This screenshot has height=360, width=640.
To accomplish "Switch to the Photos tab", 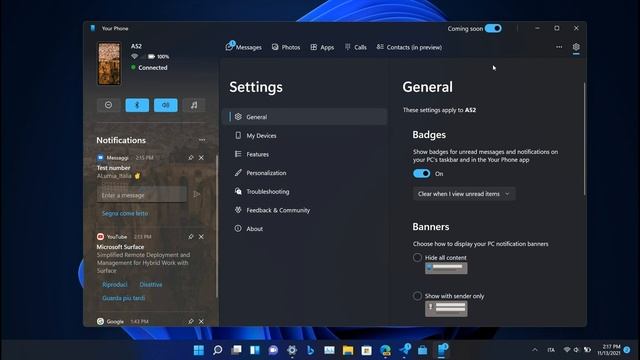I will 286,47.
